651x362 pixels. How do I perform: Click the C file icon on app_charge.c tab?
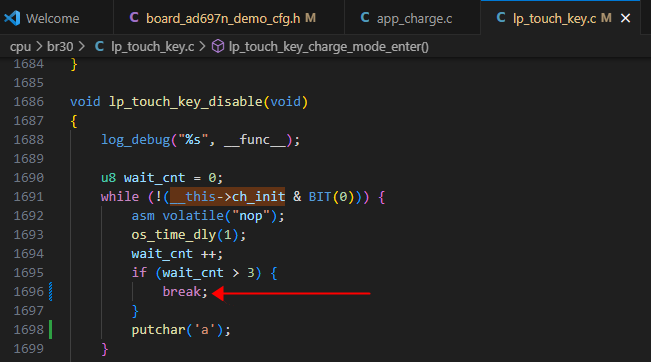365,17
